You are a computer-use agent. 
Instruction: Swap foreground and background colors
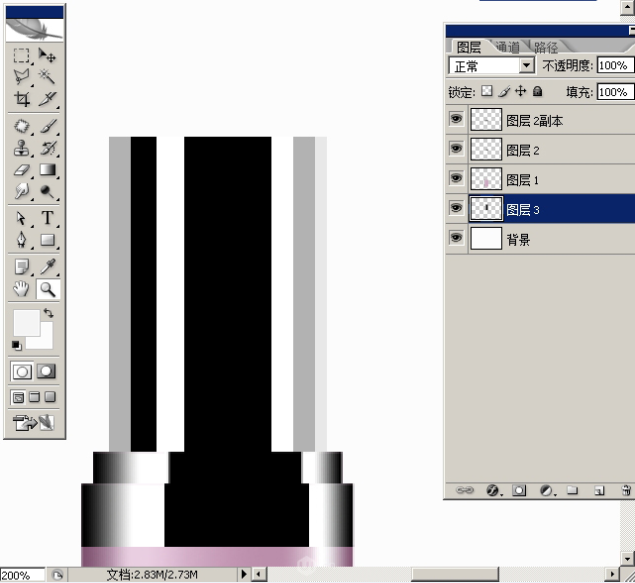[47, 314]
